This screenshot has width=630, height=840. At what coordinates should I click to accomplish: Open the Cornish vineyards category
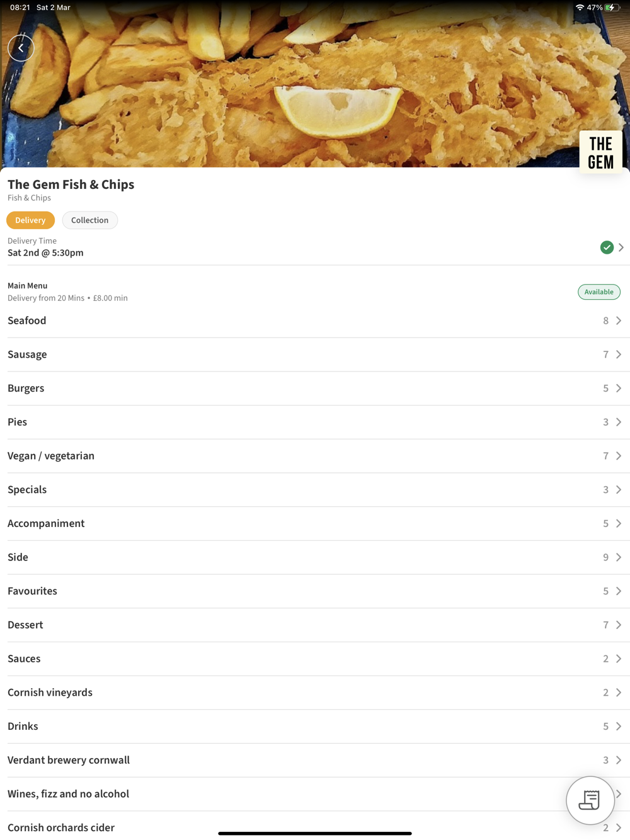(x=315, y=693)
